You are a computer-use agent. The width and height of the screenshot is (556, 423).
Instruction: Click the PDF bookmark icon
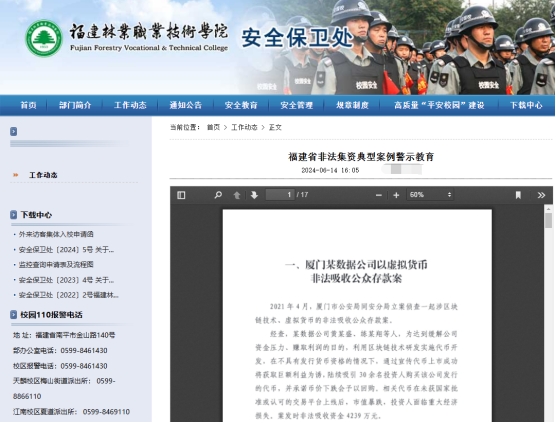click(x=518, y=195)
